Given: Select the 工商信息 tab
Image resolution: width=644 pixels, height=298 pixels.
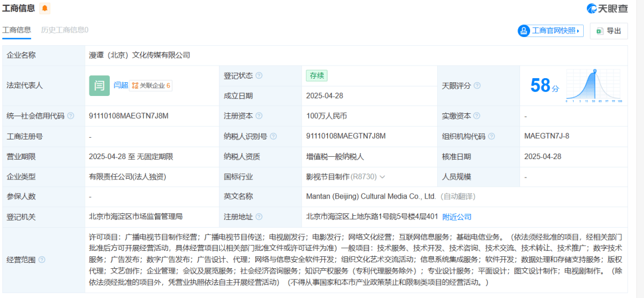Looking at the screenshot, I should (17, 30).
